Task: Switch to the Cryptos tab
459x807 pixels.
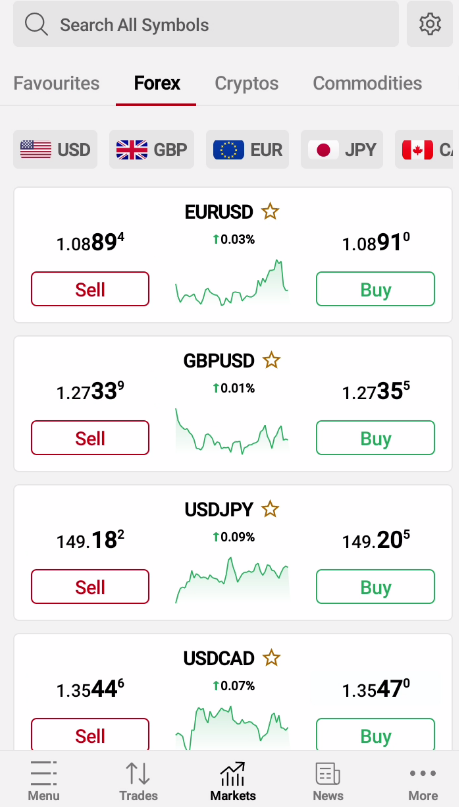Action: (246, 83)
